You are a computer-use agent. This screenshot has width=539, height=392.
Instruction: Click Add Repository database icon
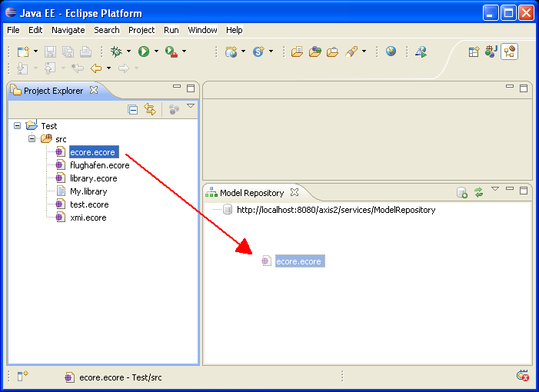462,192
